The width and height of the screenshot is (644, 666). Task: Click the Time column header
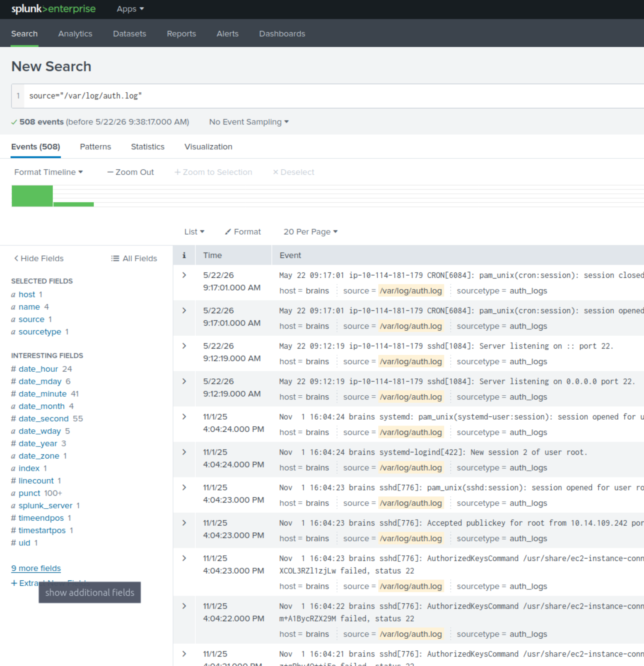tap(212, 255)
